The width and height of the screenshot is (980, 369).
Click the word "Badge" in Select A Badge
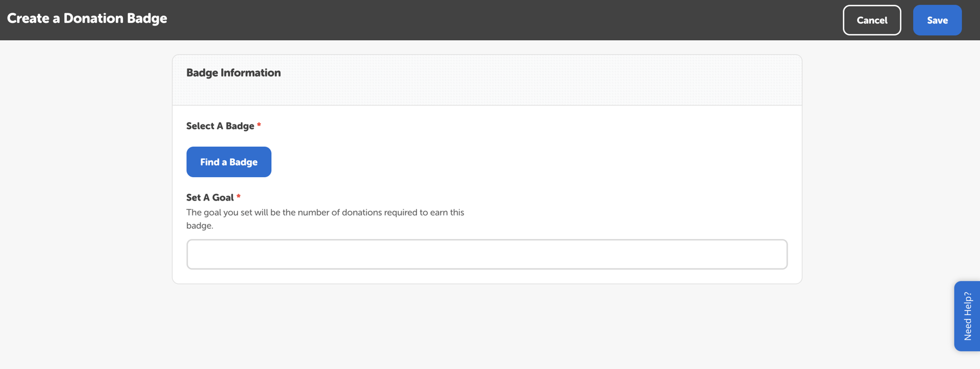(x=240, y=126)
